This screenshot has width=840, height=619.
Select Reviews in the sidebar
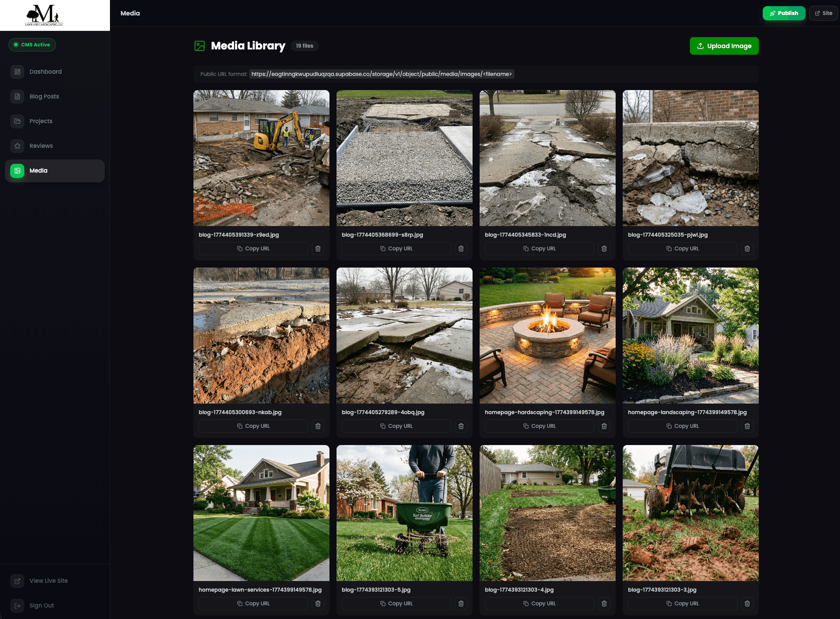(41, 146)
